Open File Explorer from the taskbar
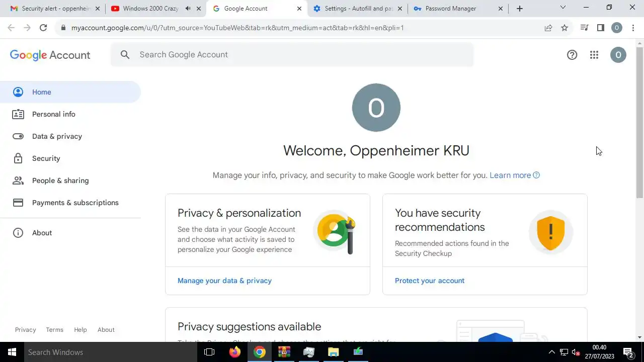This screenshot has height=362, width=644. [x=333, y=352]
